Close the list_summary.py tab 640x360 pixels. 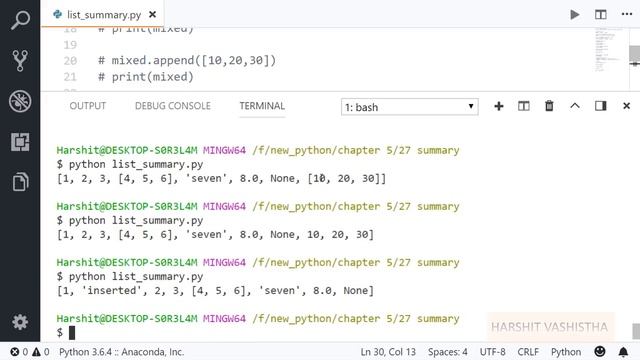coord(153,15)
